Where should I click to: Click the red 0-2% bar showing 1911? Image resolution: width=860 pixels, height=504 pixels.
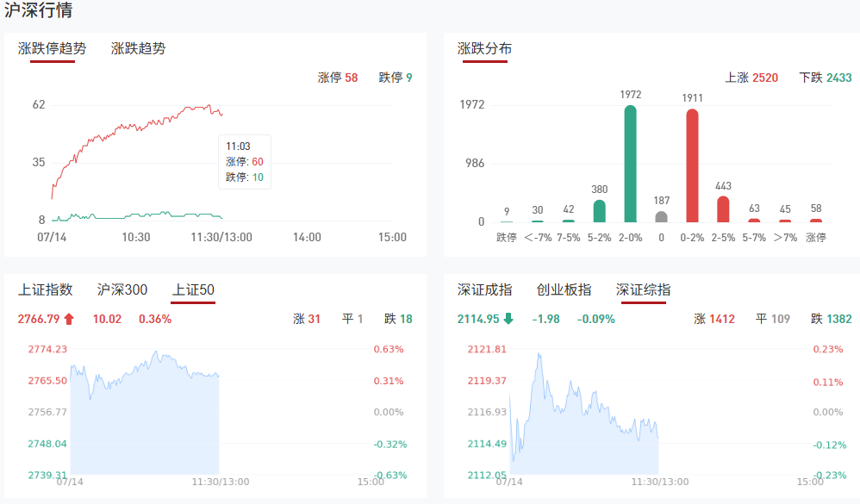(692, 165)
